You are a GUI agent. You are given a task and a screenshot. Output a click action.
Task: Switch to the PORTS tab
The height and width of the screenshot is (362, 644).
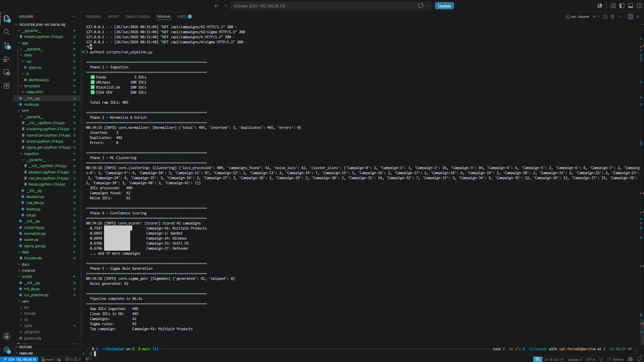[x=185, y=16]
